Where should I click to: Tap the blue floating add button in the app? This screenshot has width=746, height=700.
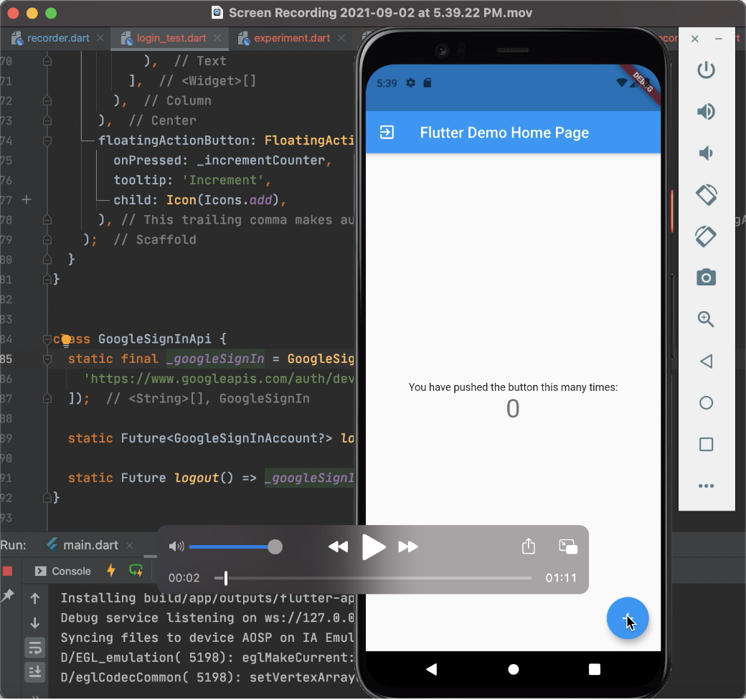click(628, 618)
